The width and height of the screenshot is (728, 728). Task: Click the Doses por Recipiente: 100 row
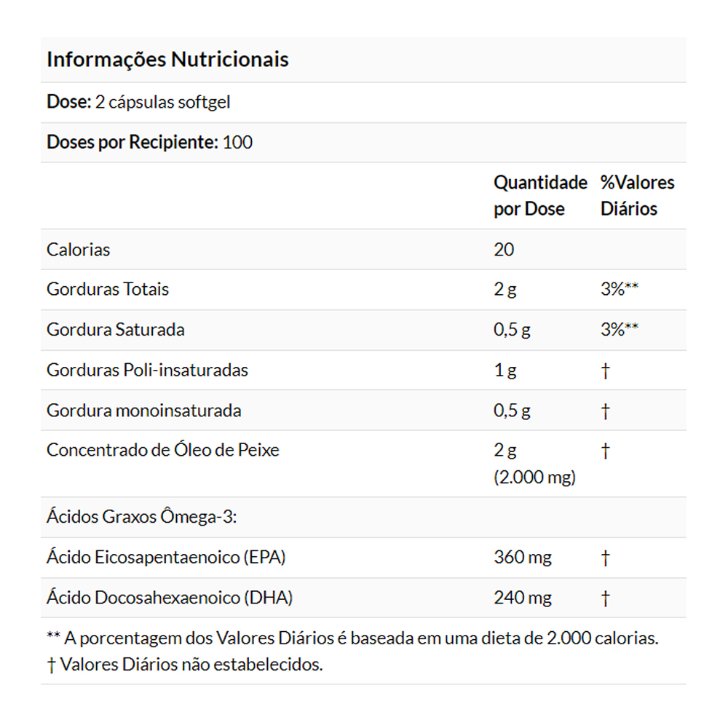(150, 142)
